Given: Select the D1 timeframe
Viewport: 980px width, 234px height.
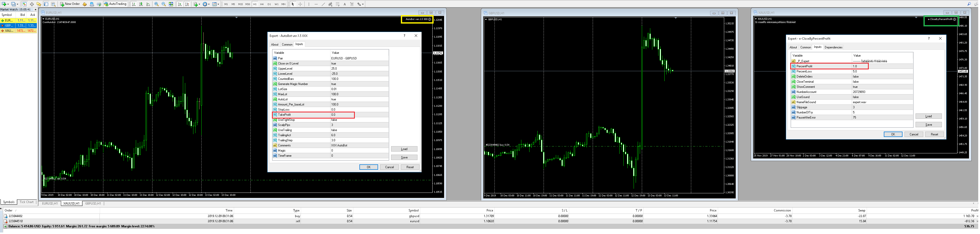Looking at the screenshot, I should [x=269, y=4].
